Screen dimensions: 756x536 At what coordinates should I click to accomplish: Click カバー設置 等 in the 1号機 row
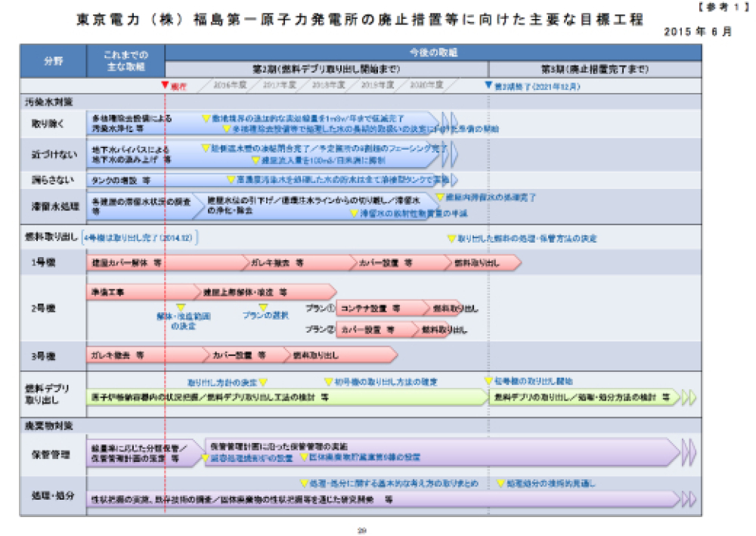[386, 262]
